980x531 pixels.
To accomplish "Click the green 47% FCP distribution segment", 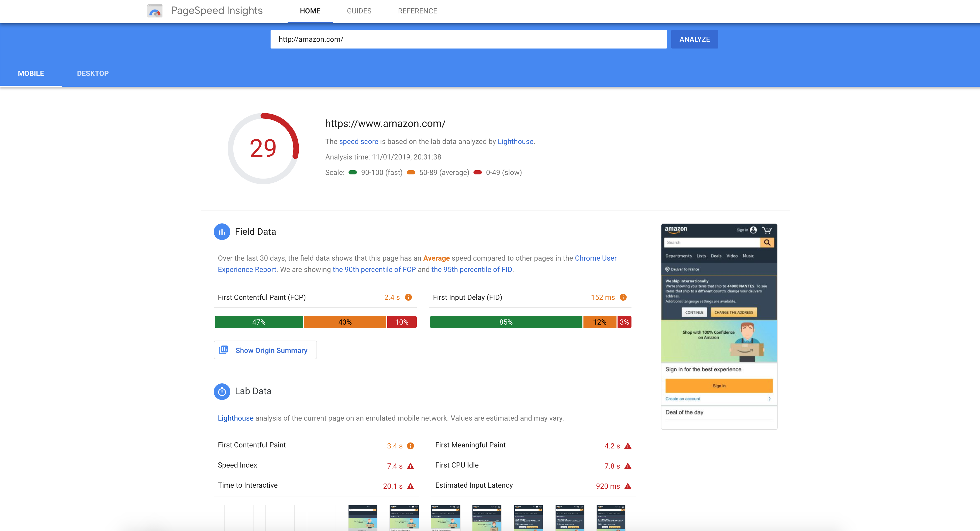I will coord(259,322).
